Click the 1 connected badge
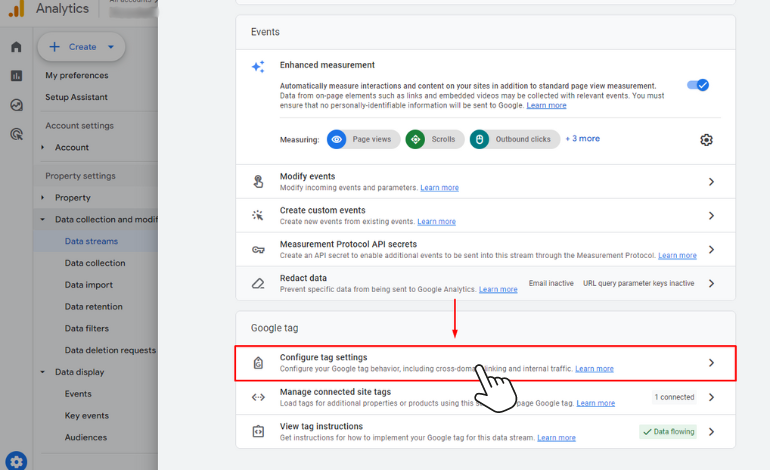This screenshot has width=770, height=470. click(674, 397)
